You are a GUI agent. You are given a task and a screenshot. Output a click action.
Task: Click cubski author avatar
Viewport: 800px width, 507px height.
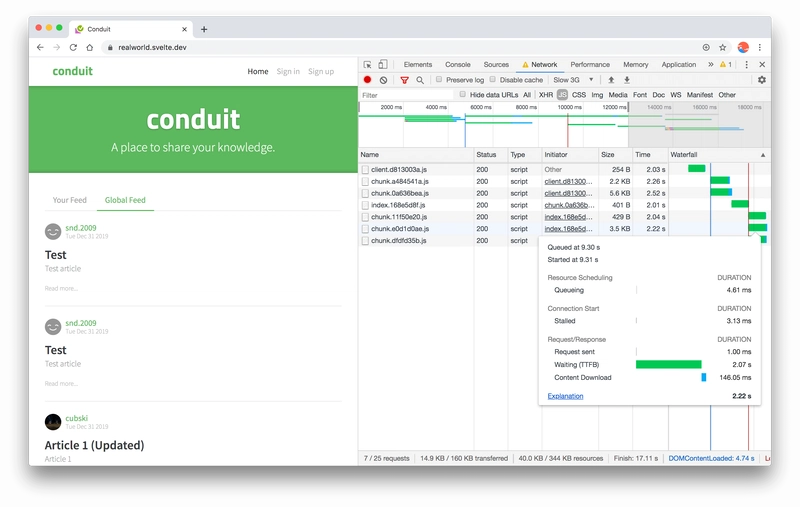pyautogui.click(x=53, y=422)
